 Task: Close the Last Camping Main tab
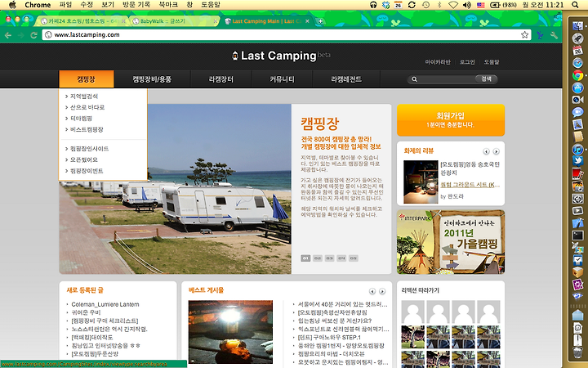point(307,21)
